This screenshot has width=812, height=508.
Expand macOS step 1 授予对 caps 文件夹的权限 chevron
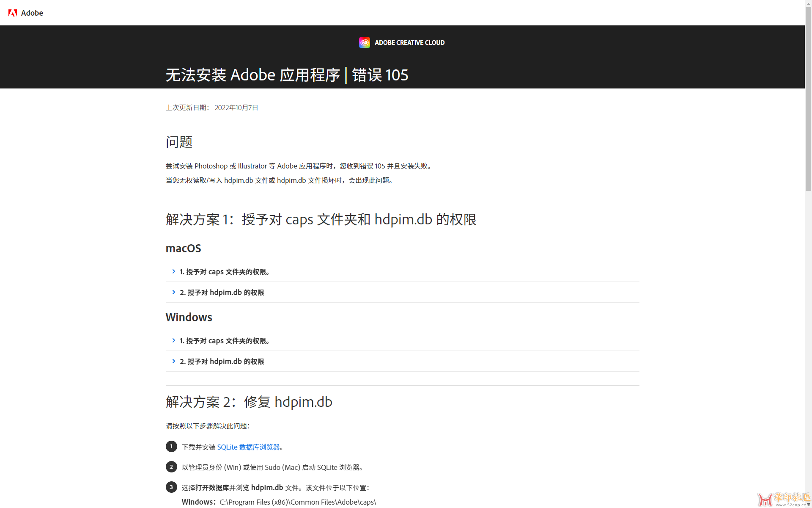click(174, 271)
